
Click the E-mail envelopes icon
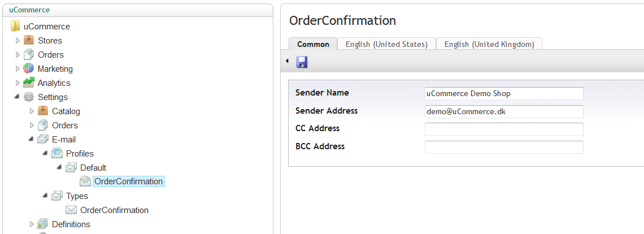pos(43,140)
